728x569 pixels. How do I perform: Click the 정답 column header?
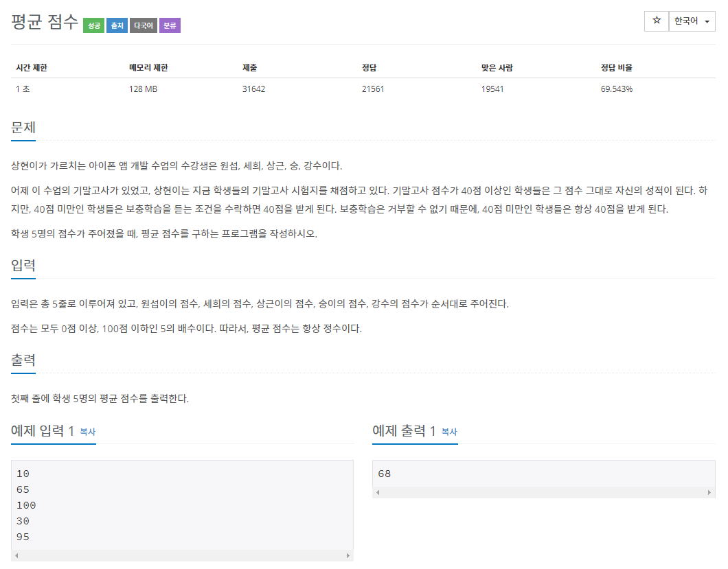(x=369, y=68)
